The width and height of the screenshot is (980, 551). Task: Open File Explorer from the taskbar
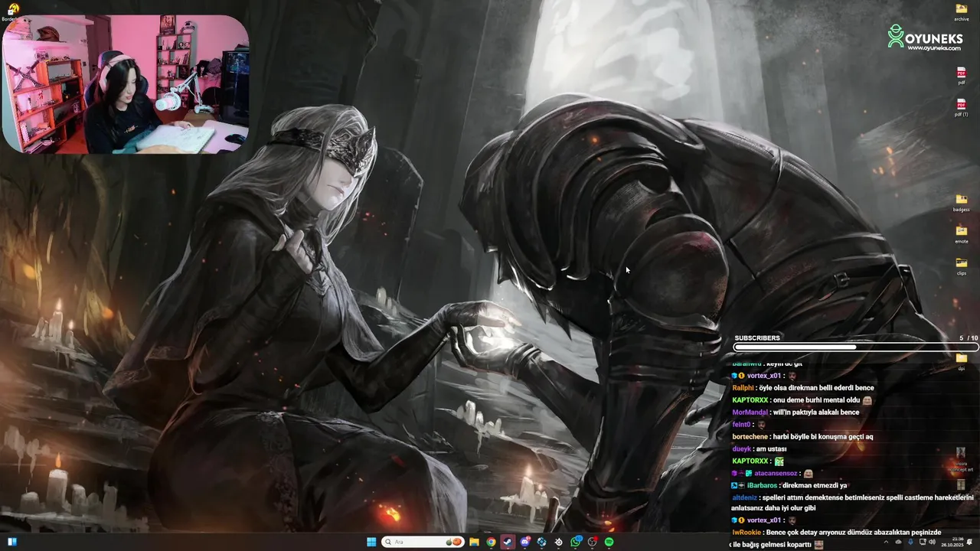474,542
